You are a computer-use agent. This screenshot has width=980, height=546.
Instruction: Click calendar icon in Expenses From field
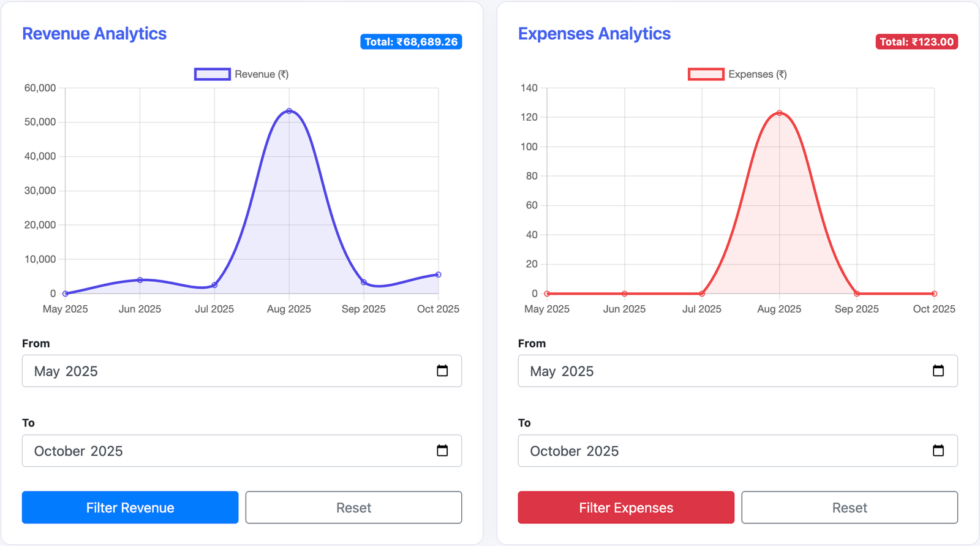tap(938, 371)
